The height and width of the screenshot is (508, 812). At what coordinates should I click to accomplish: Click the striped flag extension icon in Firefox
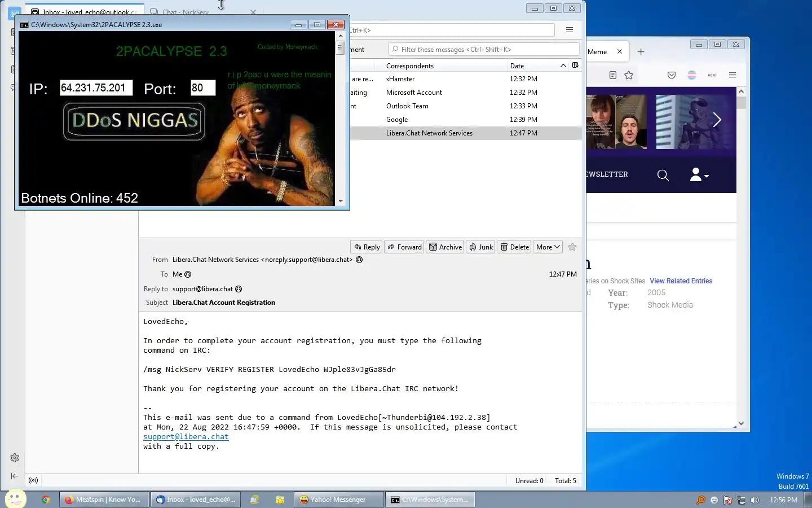click(x=692, y=75)
